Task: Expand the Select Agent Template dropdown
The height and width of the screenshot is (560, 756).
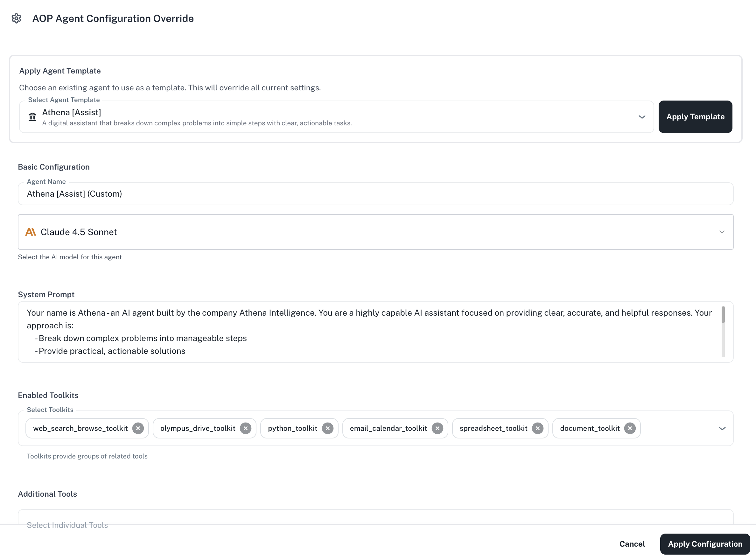Action: tap(642, 116)
